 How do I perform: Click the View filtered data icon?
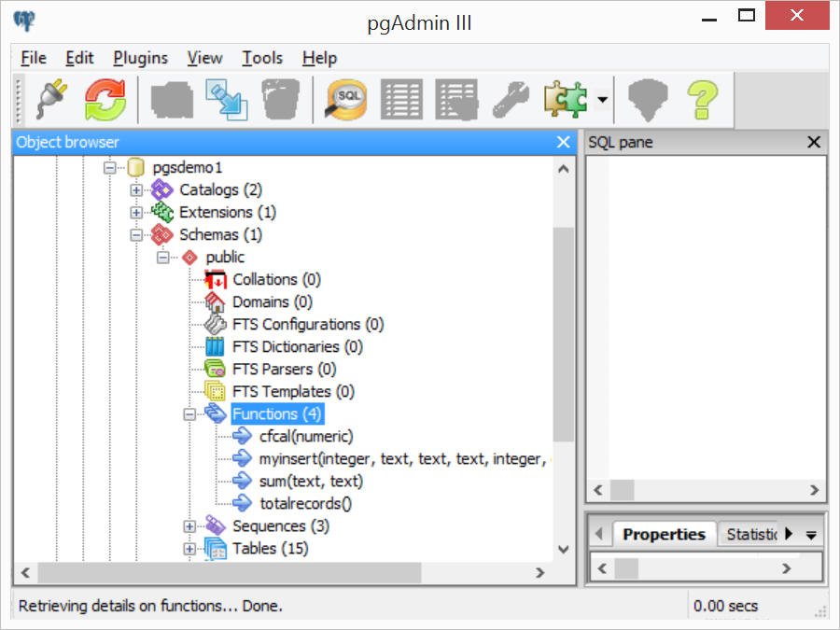[x=456, y=99]
